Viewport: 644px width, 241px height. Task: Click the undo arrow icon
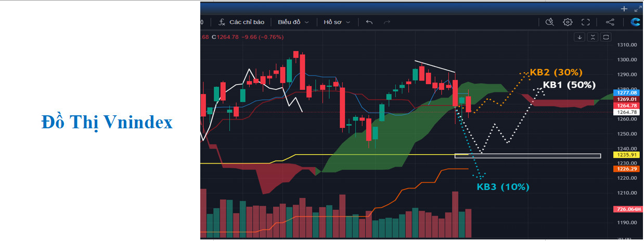coord(369,22)
